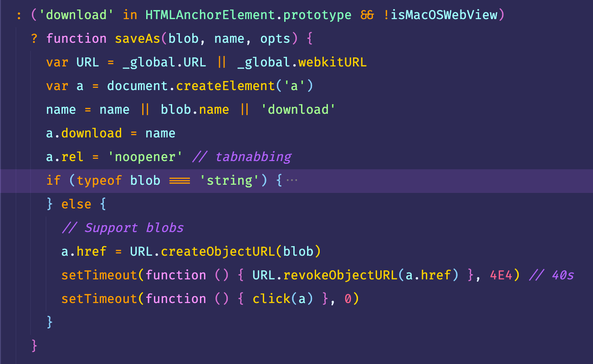
Task: Click the 'prototype' property
Action: pyautogui.click(x=317, y=15)
